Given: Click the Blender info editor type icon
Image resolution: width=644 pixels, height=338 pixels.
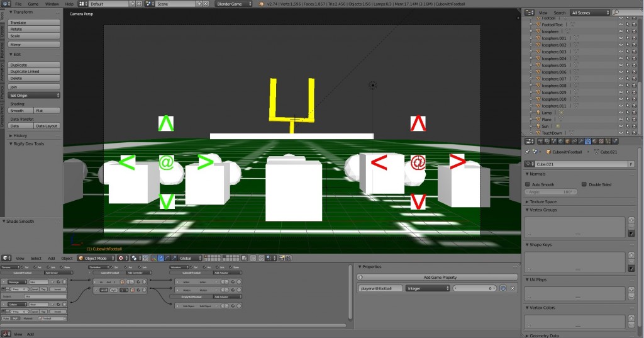Looking at the screenshot, I should pyautogui.click(x=6, y=4).
